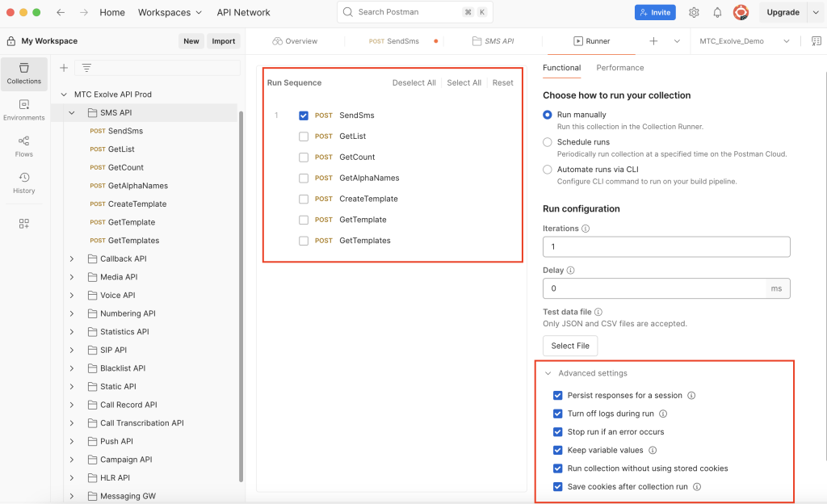Open the user avatar menu
The image size is (827, 504).
click(741, 12)
